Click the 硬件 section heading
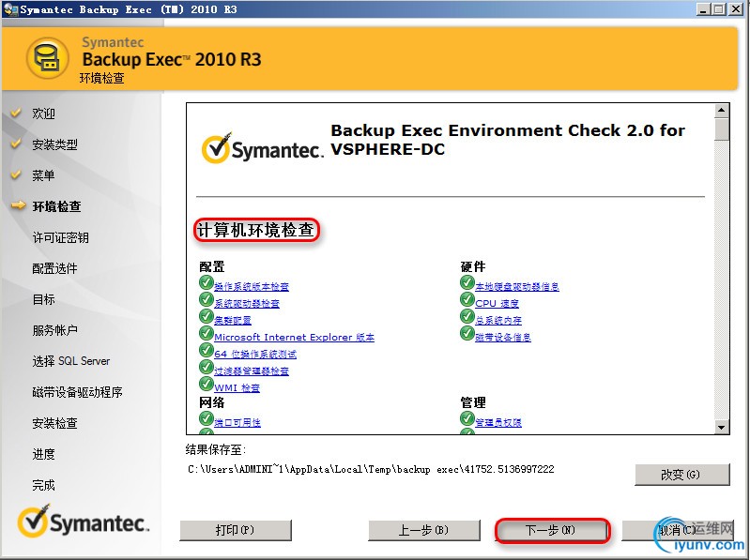Screen dimensions: 750x560 473,266
